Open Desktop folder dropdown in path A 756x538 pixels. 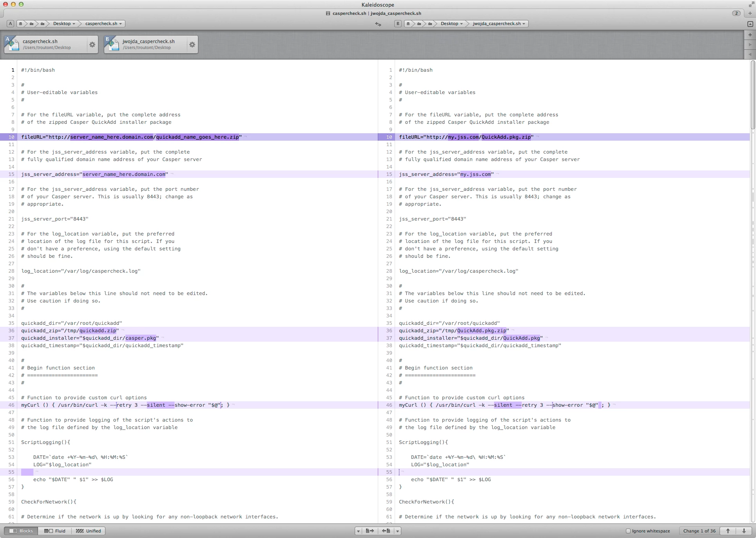tap(64, 24)
